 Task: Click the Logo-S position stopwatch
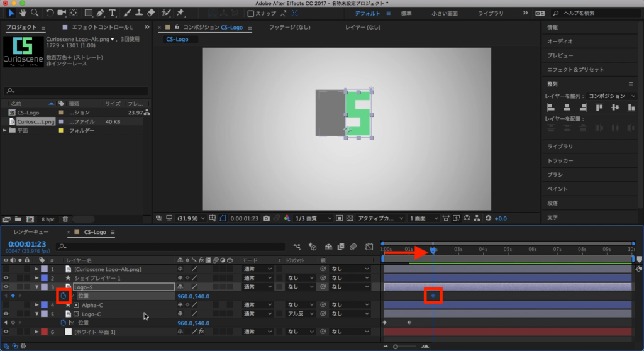(63, 296)
